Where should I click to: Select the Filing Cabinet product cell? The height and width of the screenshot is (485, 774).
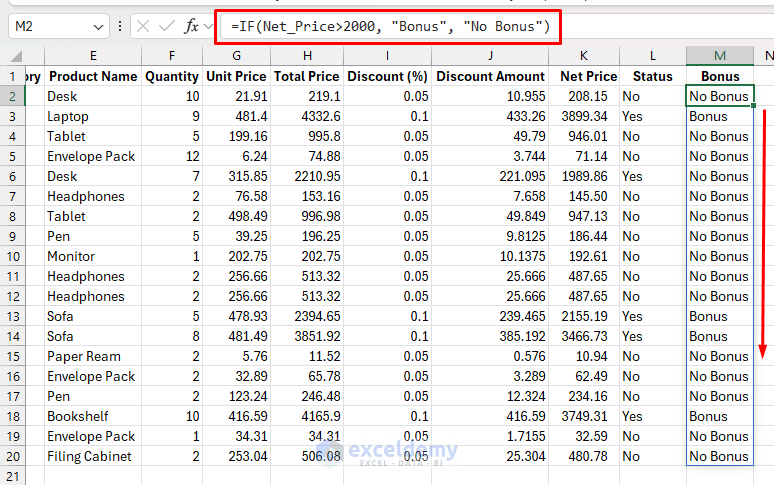coord(93,456)
